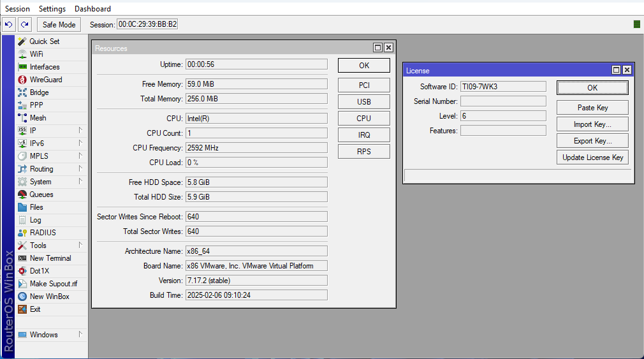Click the CPU button in Resources

point(364,119)
